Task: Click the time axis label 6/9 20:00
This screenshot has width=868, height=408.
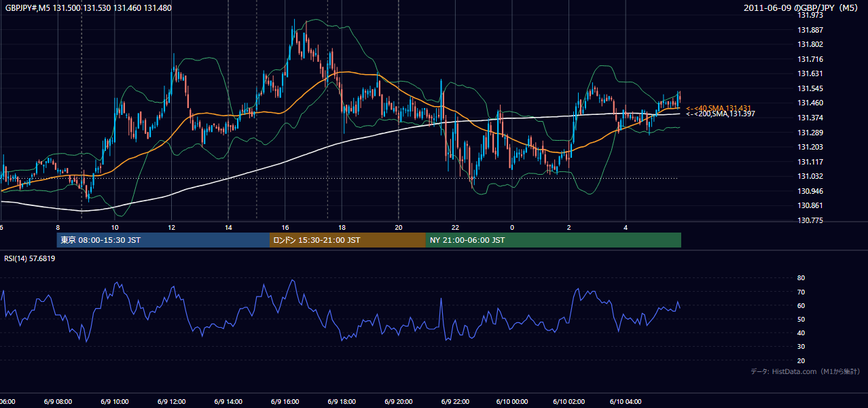Action: pyautogui.click(x=399, y=401)
